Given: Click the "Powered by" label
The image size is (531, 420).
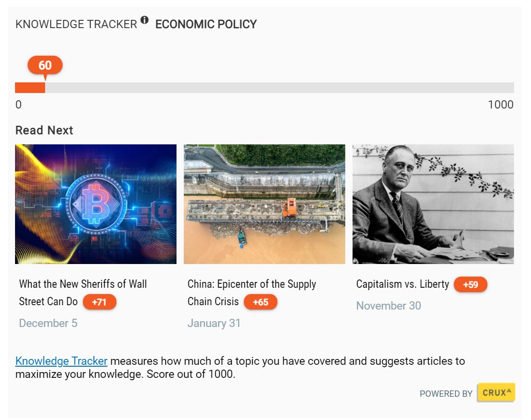Looking at the screenshot, I should [x=446, y=394].
